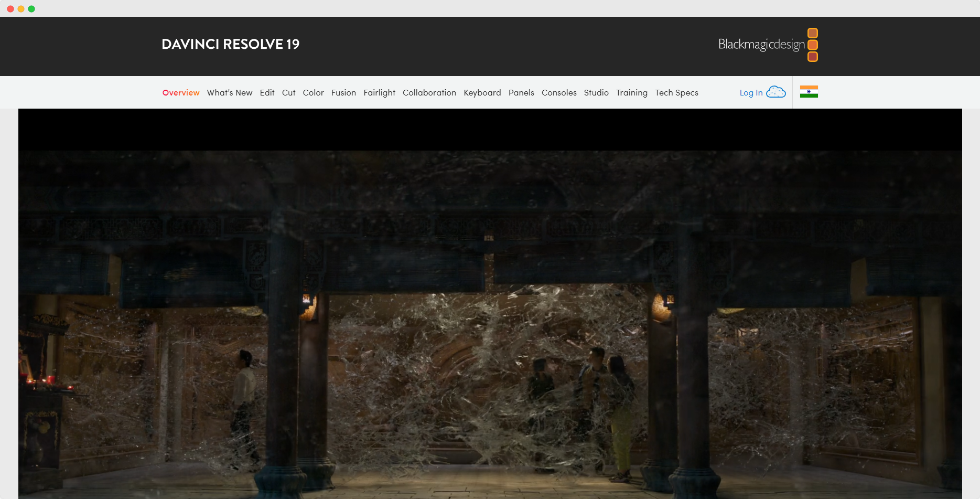
Task: Open the cloud icon next to Log In
Action: pos(776,92)
